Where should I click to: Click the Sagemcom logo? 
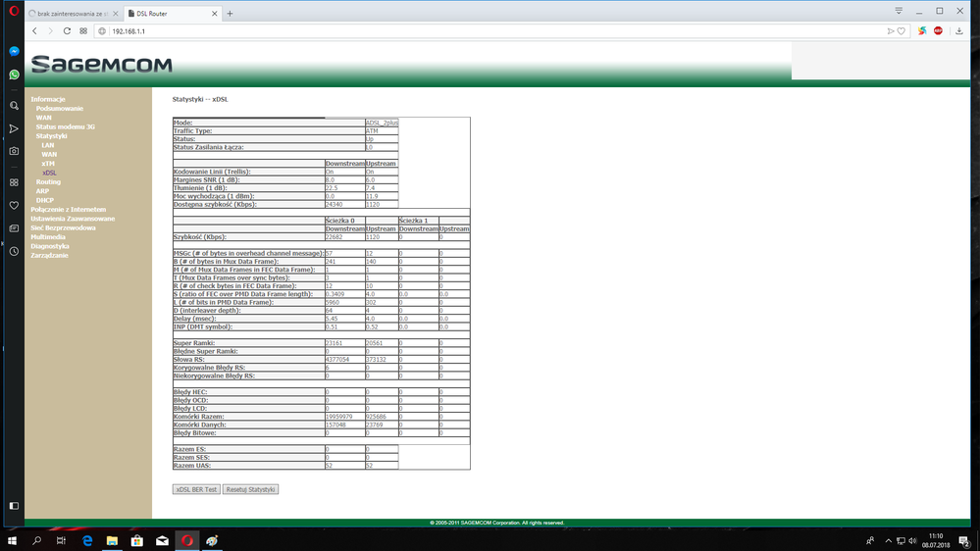click(x=102, y=64)
